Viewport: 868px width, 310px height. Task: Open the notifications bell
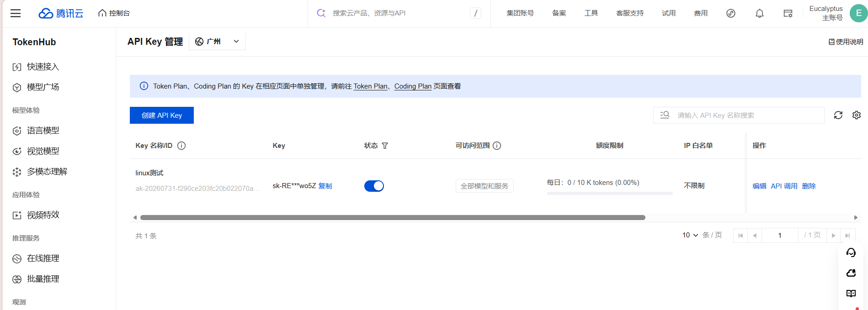click(760, 13)
